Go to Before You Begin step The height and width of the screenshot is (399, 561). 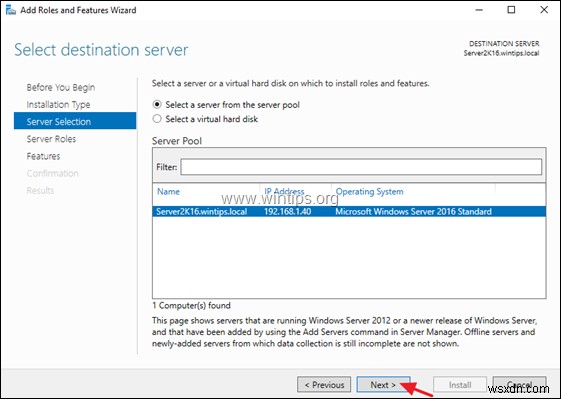[61, 87]
